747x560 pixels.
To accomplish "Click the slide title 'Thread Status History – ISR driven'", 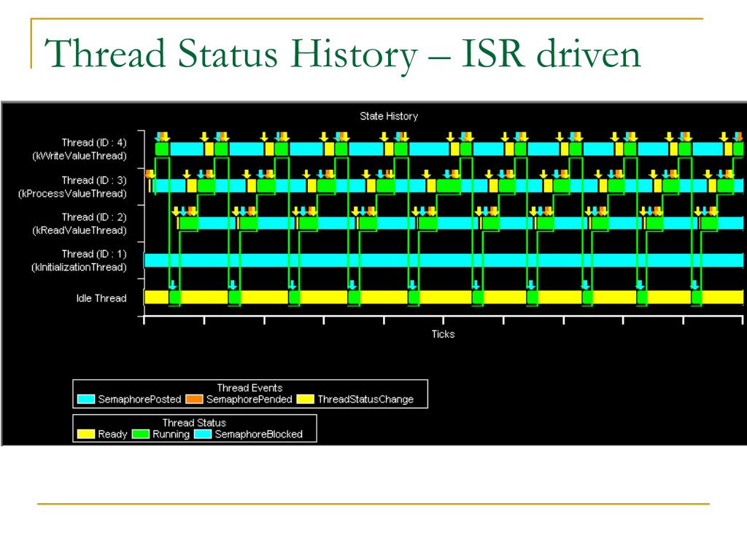I will pos(342,54).
